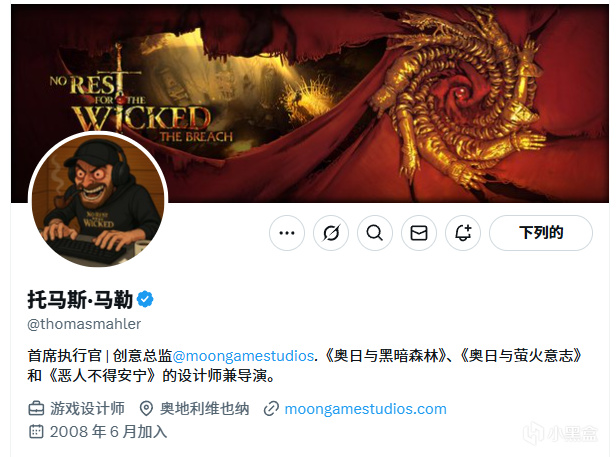The image size is (616, 457).
Task: Click the @thomasmahler handle text
Action: pos(84,324)
